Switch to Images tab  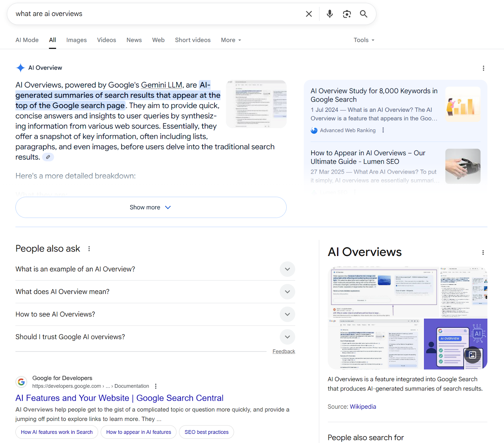pyautogui.click(x=77, y=40)
